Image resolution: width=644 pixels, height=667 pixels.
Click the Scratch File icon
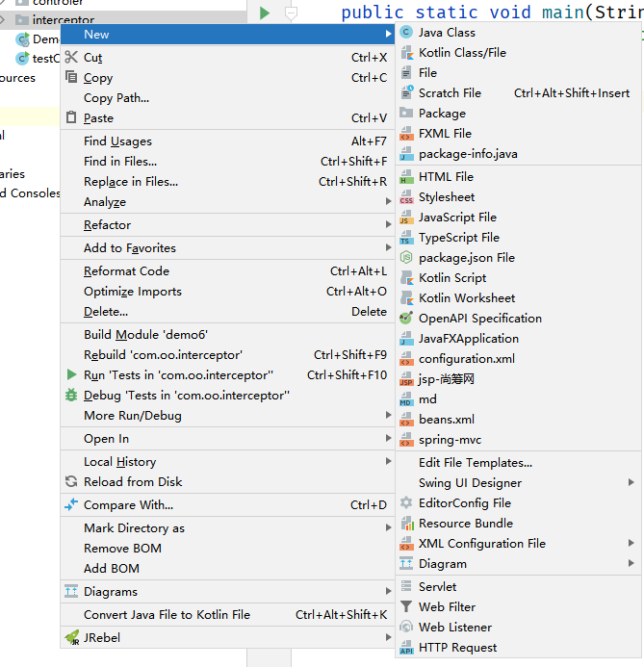click(406, 93)
